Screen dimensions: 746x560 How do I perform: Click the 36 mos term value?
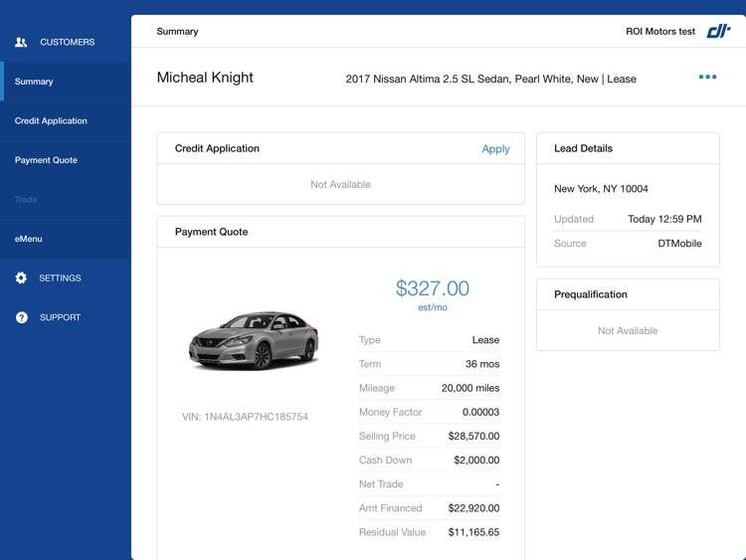coord(482,364)
